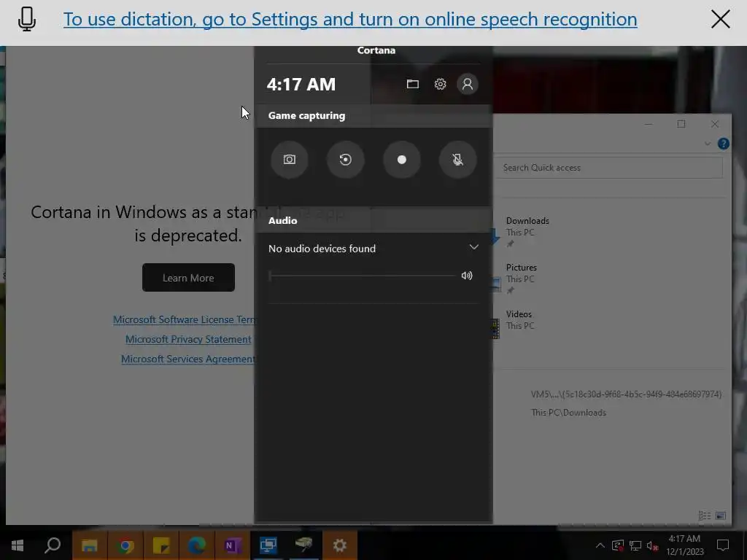Screen dimensions: 747x560
Task: Open Microsoft Privacy Statement link
Action: click(x=188, y=339)
